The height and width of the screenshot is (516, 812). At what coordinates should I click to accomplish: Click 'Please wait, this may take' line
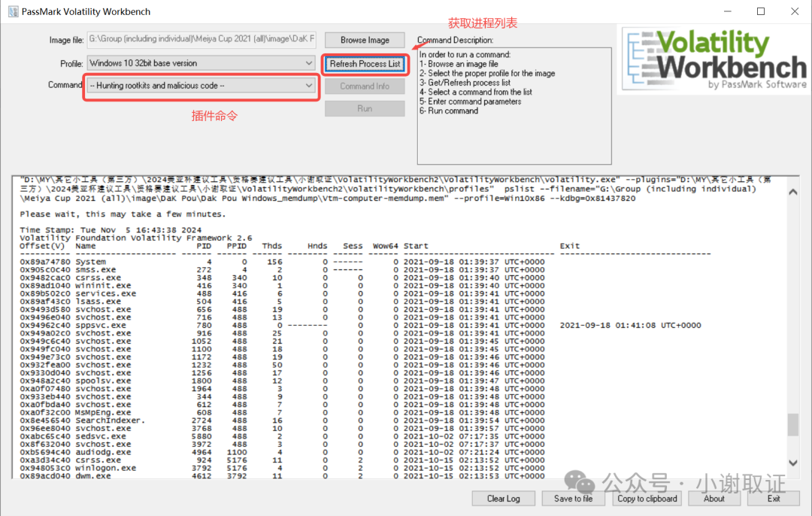click(123, 214)
